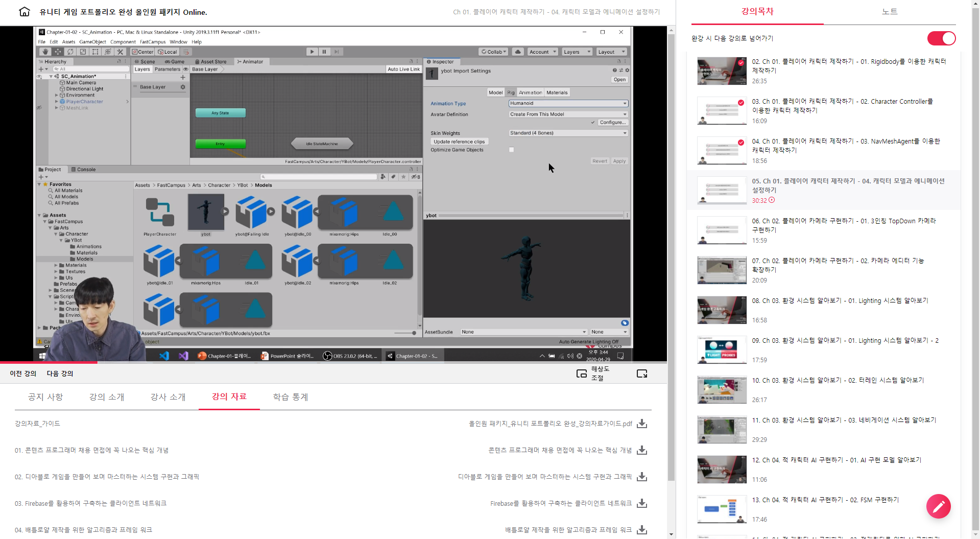Open the PowerPoint 슬라이드 taskbar item
Screen dimensions: 980x539
[x=287, y=356]
